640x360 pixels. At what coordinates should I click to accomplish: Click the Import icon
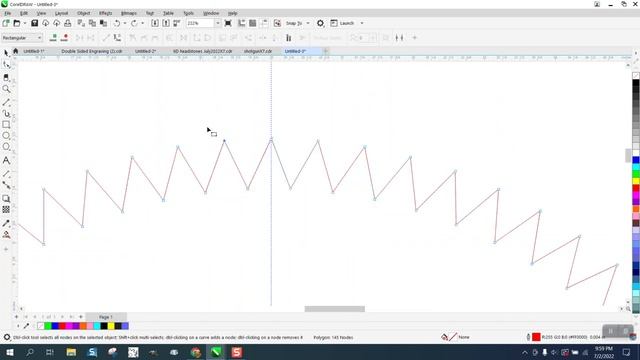[x=155, y=23]
